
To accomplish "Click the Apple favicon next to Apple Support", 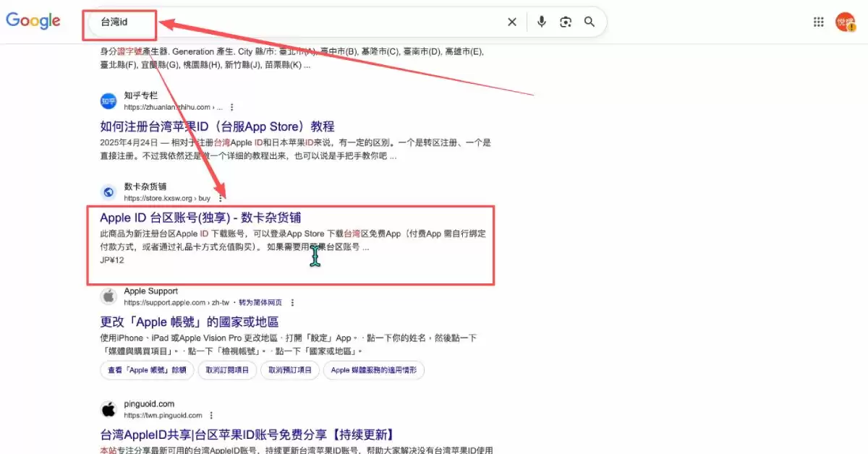I will pos(108,296).
